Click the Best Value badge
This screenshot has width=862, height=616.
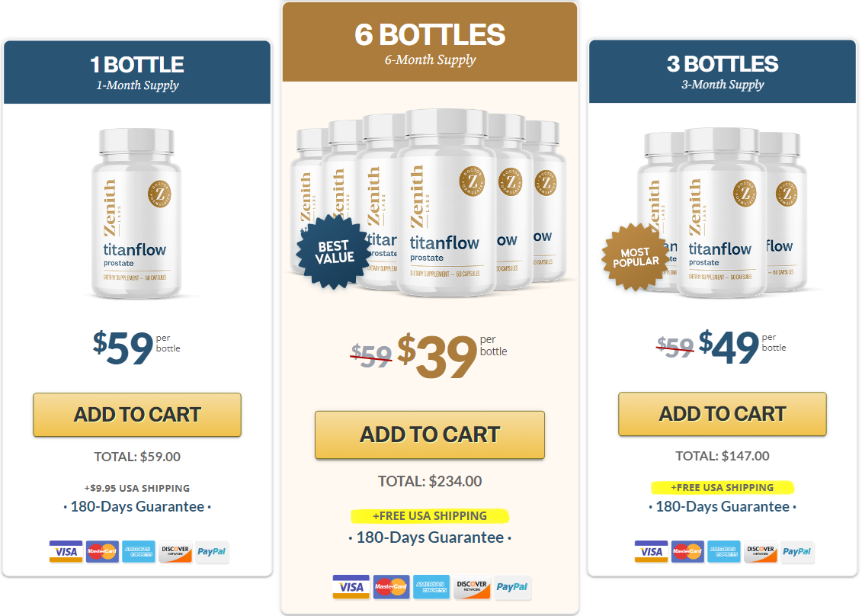coord(335,252)
